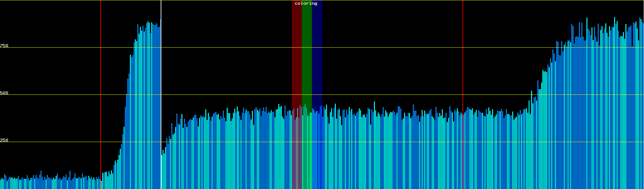Viewport: 644px width, 189px height.
Task: Click the 75% axis label
Action: [4, 46]
